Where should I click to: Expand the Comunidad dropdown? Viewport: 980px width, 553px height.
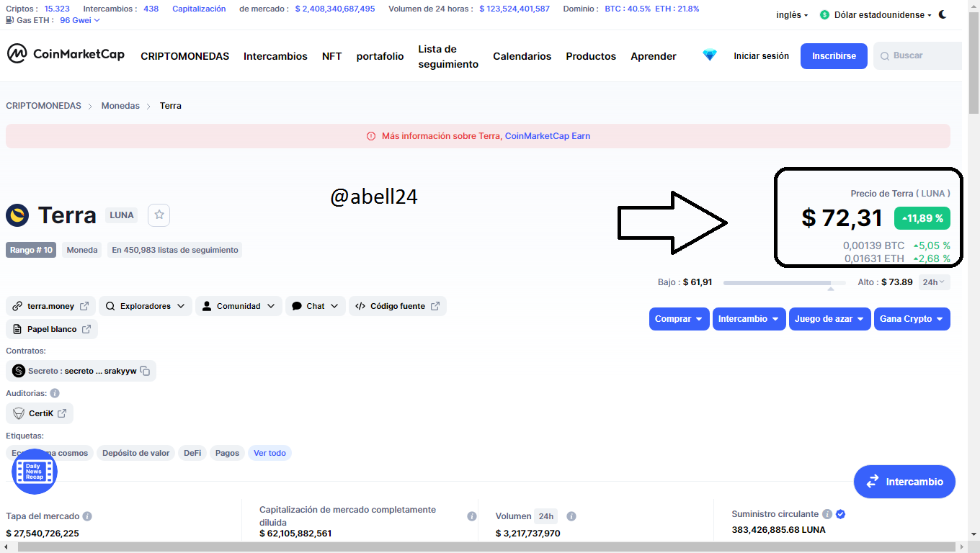[x=239, y=306]
